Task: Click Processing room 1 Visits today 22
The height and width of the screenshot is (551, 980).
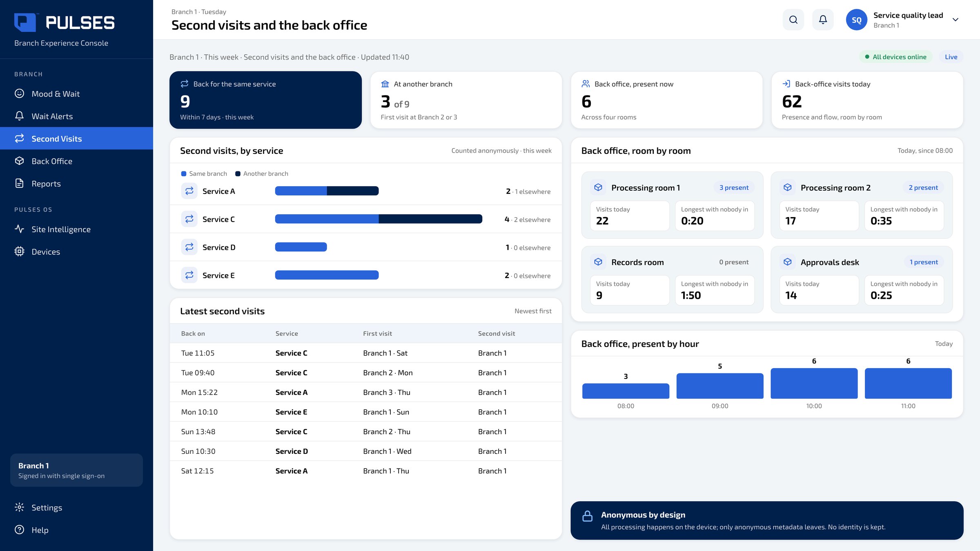Action: (x=630, y=216)
